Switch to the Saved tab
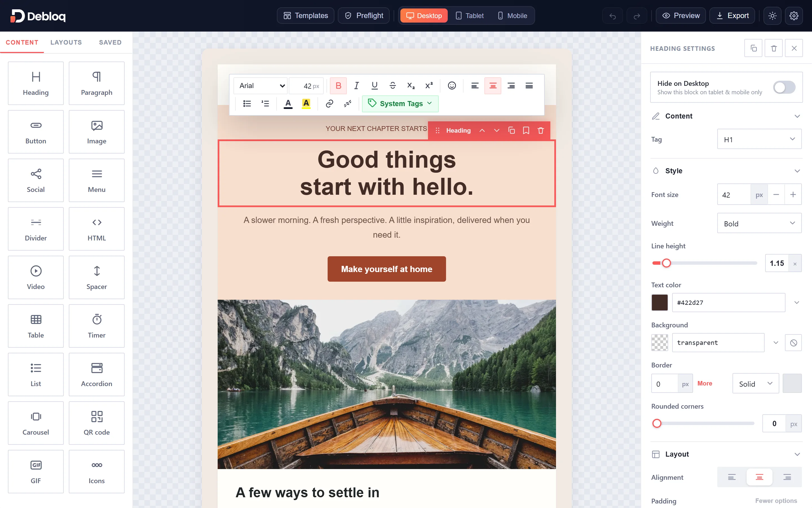The height and width of the screenshot is (508, 812). [111, 42]
